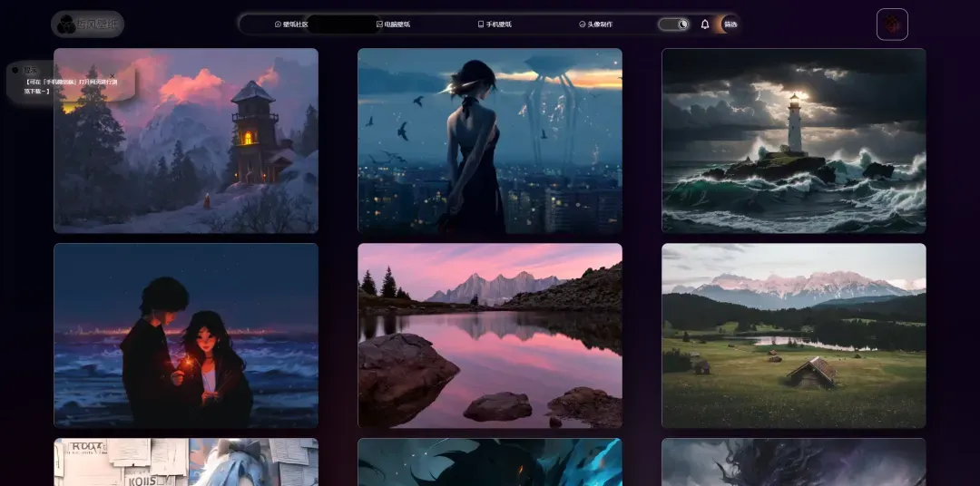Open the stormy lighthouse wallpaper
Image resolution: width=980 pixels, height=486 pixels.
point(794,141)
